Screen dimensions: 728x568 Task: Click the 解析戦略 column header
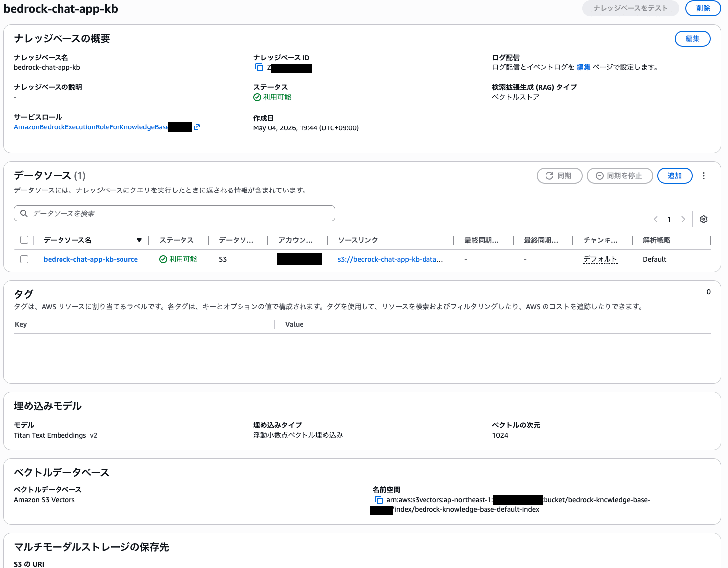click(657, 240)
